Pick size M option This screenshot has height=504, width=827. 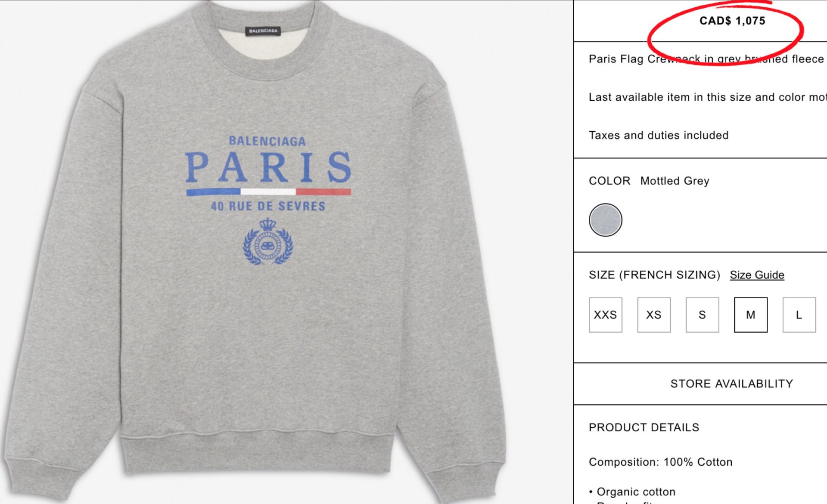coord(751,315)
